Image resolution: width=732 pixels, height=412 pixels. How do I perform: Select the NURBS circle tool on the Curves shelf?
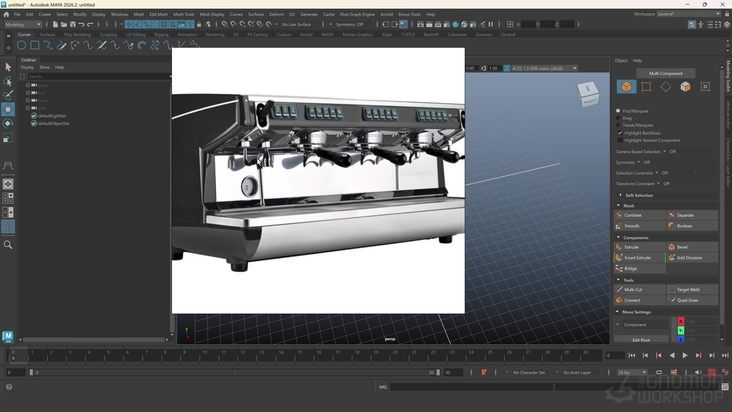21,45
